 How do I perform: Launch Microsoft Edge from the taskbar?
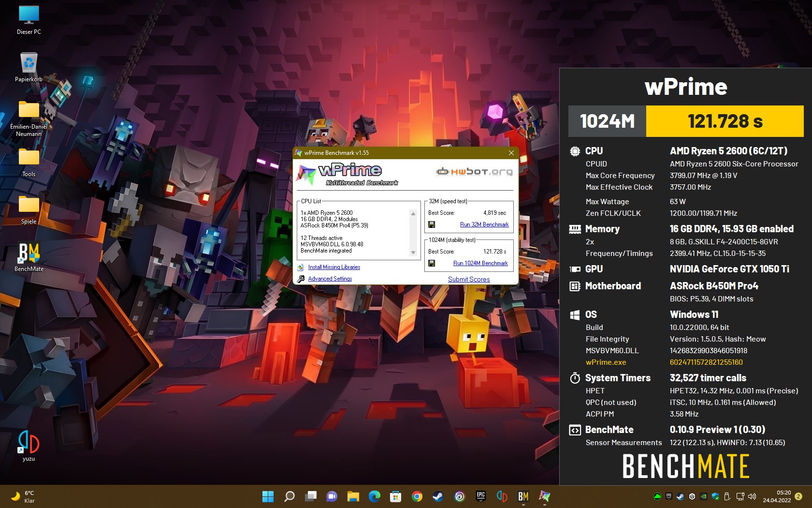tap(375, 496)
